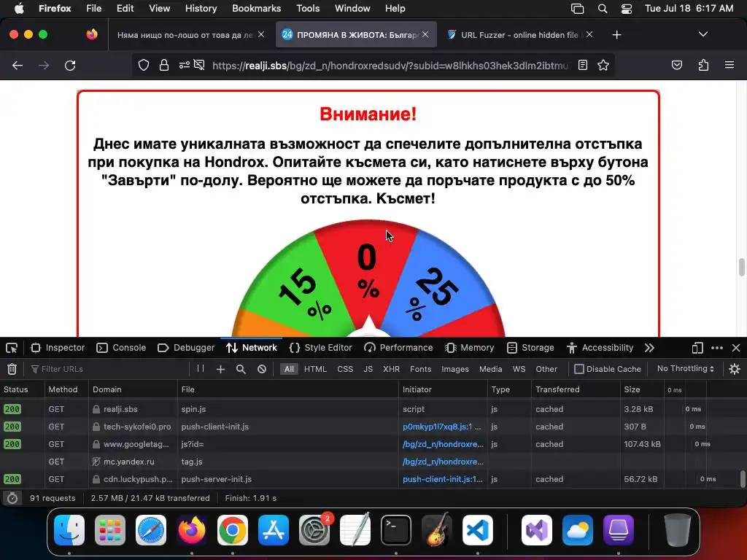
Task: Open Control Center in the menu bar
Action: tap(627, 9)
